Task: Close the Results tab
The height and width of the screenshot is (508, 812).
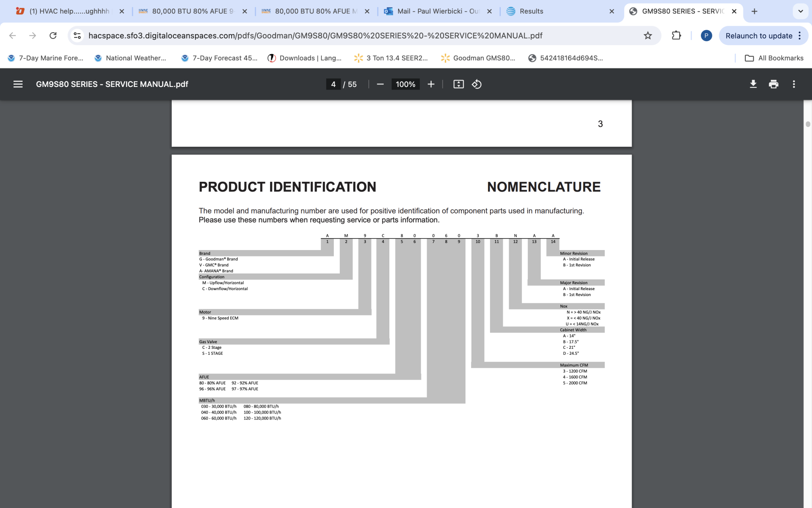Action: tap(612, 11)
